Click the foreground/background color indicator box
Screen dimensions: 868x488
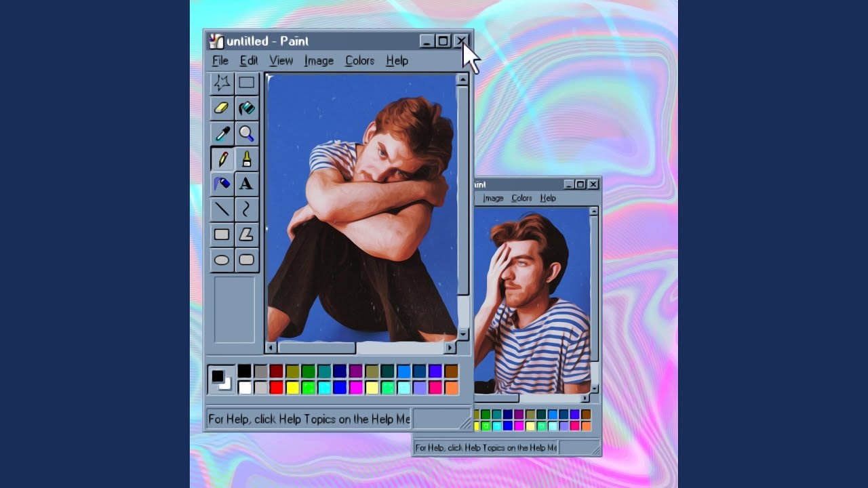(x=221, y=380)
